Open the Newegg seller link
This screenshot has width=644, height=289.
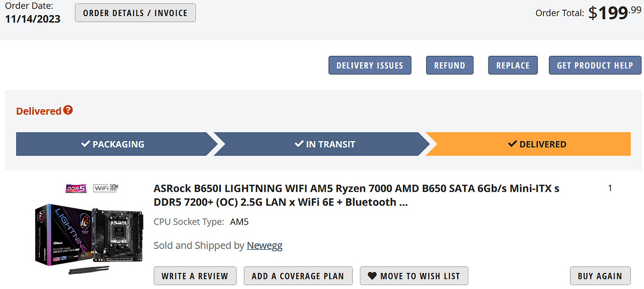(x=265, y=246)
